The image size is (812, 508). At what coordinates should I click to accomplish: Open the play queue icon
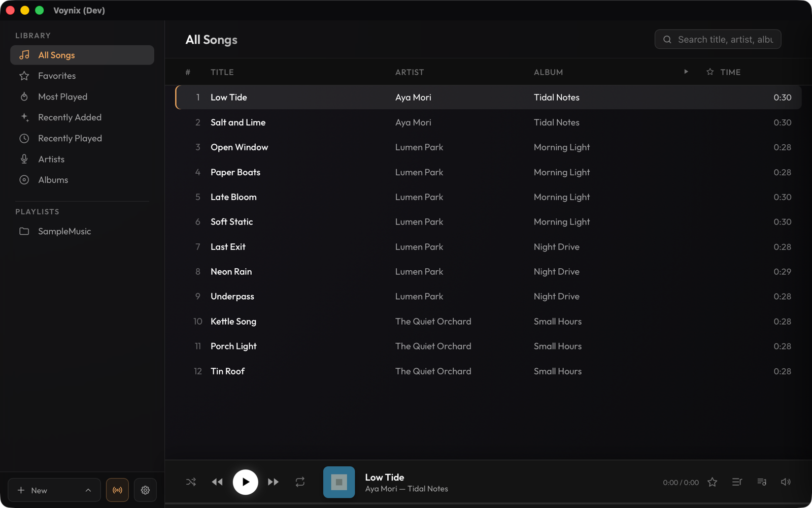point(737,482)
